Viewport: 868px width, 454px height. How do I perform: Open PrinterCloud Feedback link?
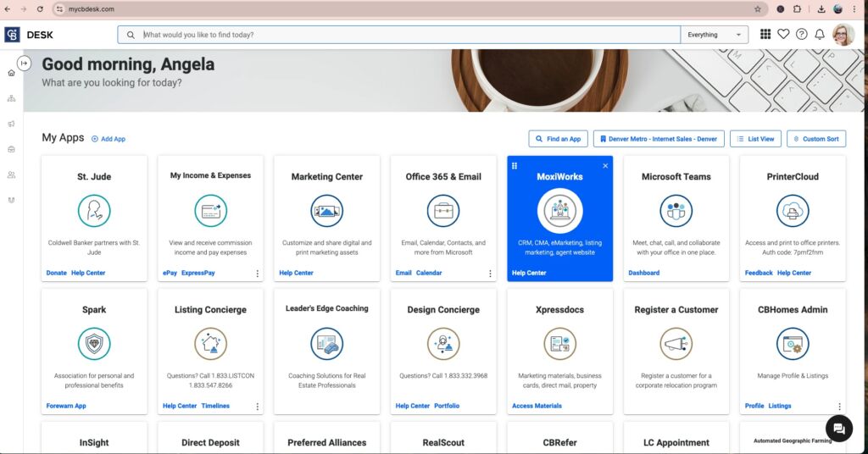tap(759, 273)
